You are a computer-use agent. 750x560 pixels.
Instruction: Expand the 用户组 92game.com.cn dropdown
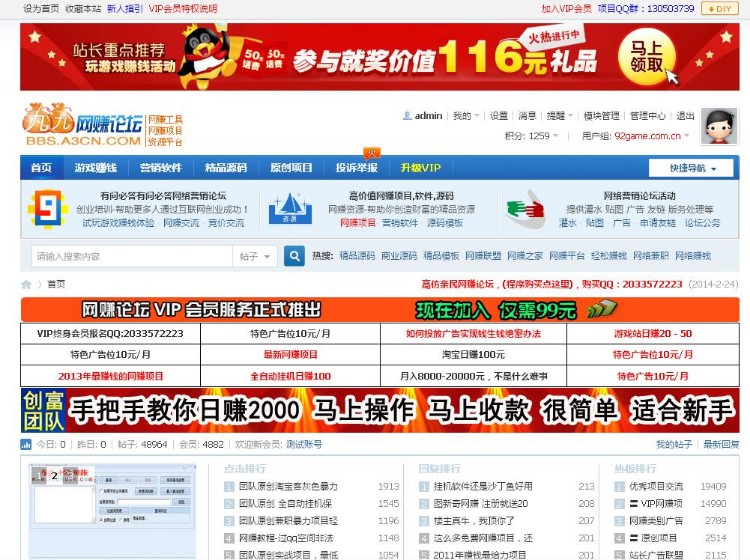(x=635, y=136)
